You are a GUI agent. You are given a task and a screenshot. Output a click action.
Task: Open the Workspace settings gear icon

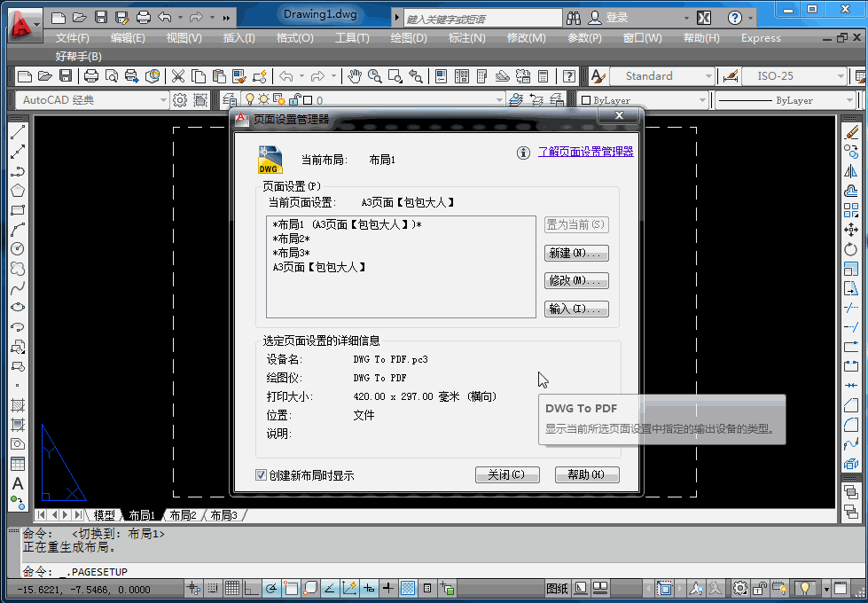(x=180, y=100)
